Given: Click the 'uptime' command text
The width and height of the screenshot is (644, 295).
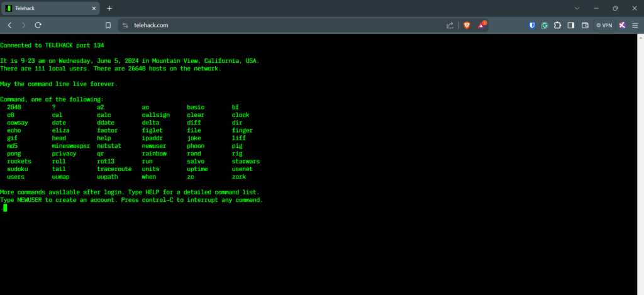Looking at the screenshot, I should (197, 169).
